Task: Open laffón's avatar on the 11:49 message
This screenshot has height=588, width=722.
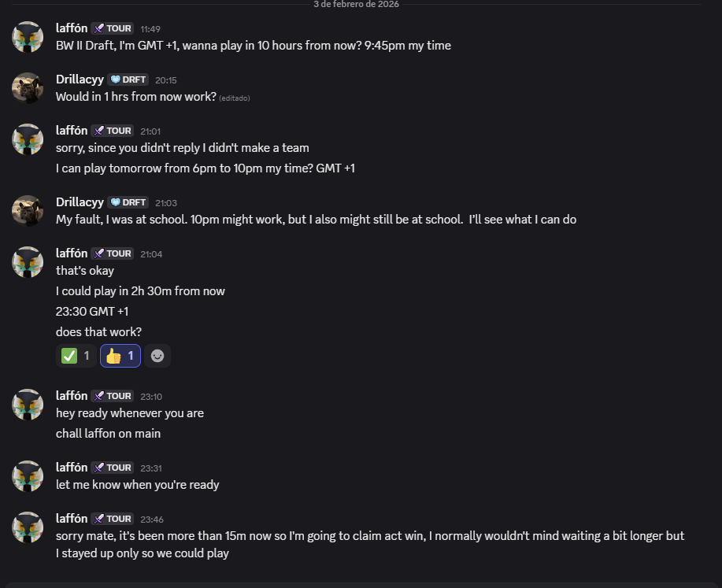Action: point(28,37)
